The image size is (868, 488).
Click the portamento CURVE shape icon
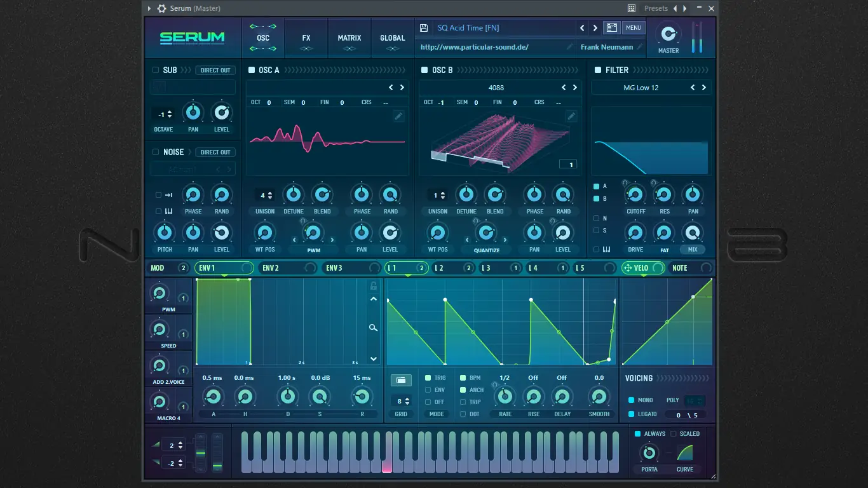point(685,452)
